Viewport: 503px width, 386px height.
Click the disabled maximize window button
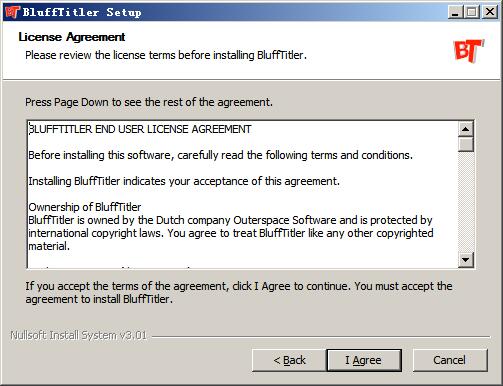[472, 12]
